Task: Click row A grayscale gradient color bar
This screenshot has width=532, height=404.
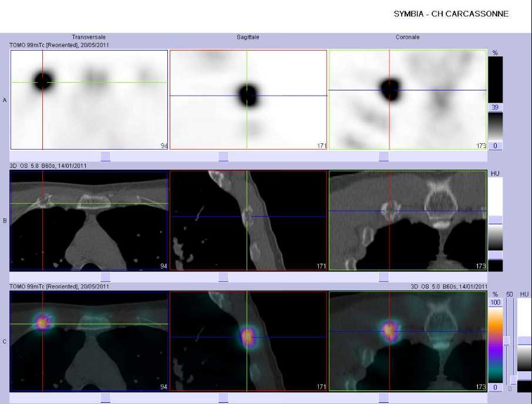Action: coord(496,127)
